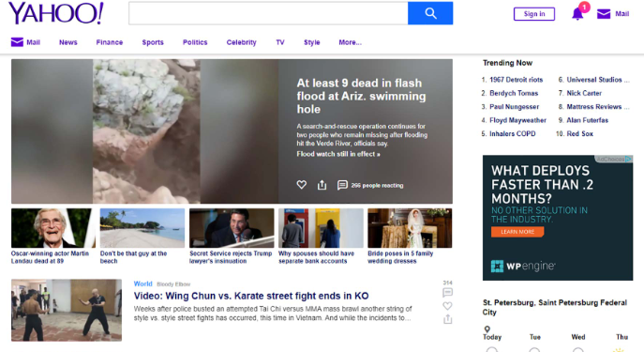Click the Mail envelope icon in navigation bar
Screen dimensions: 644x352
coord(17,42)
